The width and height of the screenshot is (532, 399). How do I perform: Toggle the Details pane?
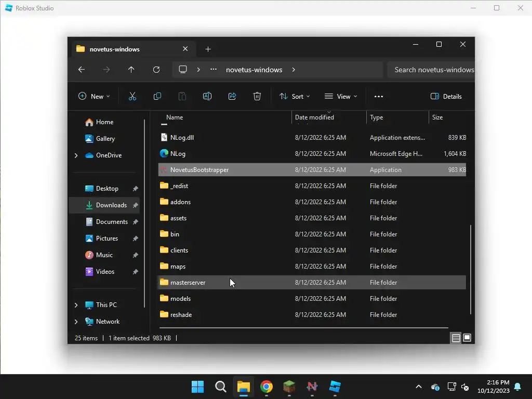(446, 96)
